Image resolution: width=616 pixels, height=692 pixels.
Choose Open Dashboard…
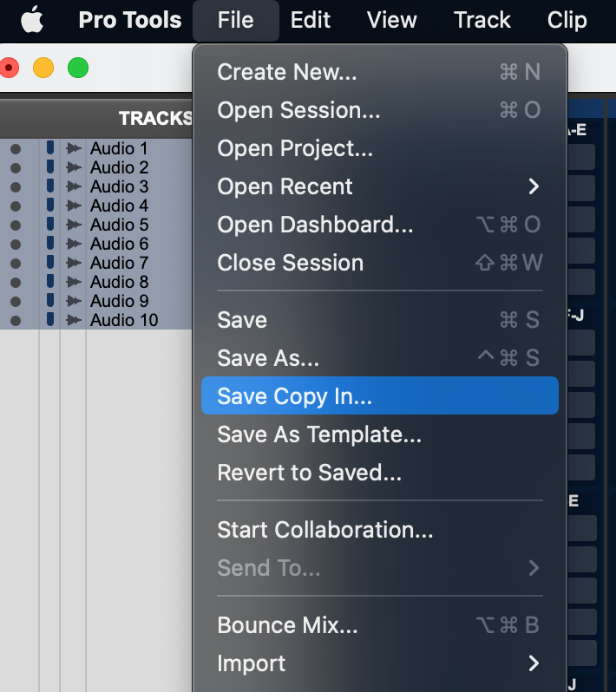click(x=380, y=225)
